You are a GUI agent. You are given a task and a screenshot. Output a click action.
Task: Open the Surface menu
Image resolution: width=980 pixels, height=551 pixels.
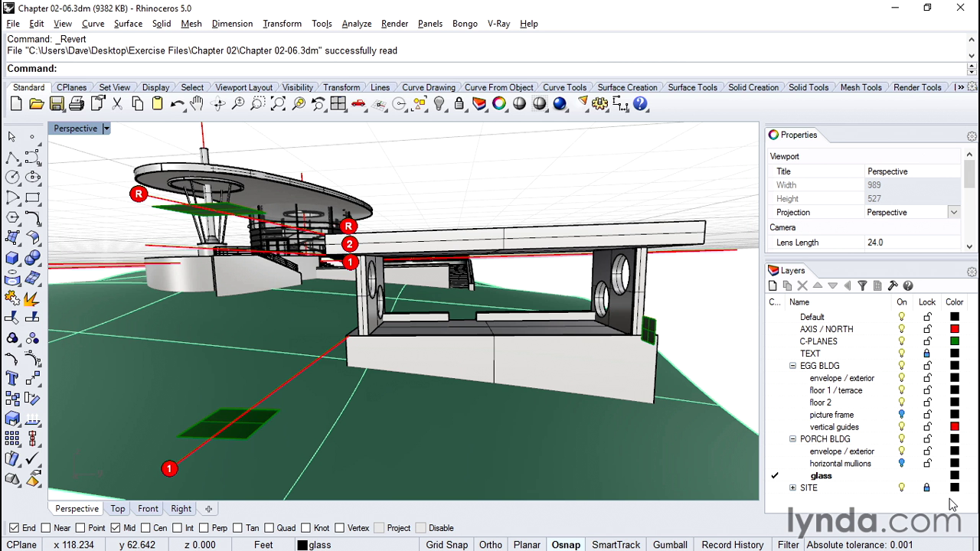[x=128, y=24]
